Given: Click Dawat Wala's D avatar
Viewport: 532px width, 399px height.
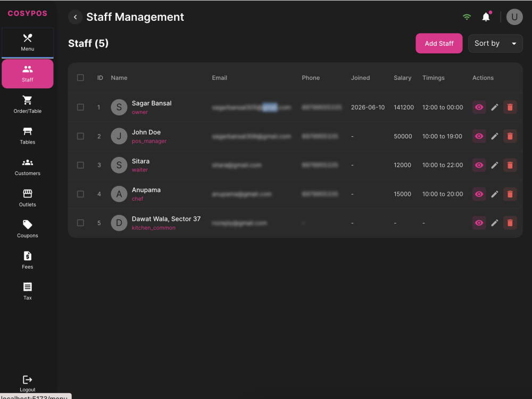Looking at the screenshot, I should click(119, 223).
